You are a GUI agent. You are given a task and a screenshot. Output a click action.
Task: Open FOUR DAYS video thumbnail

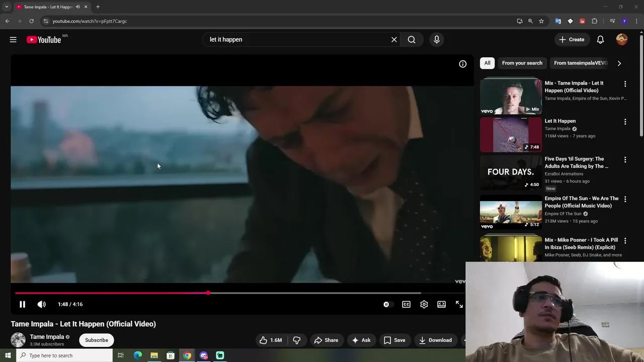coord(511,172)
